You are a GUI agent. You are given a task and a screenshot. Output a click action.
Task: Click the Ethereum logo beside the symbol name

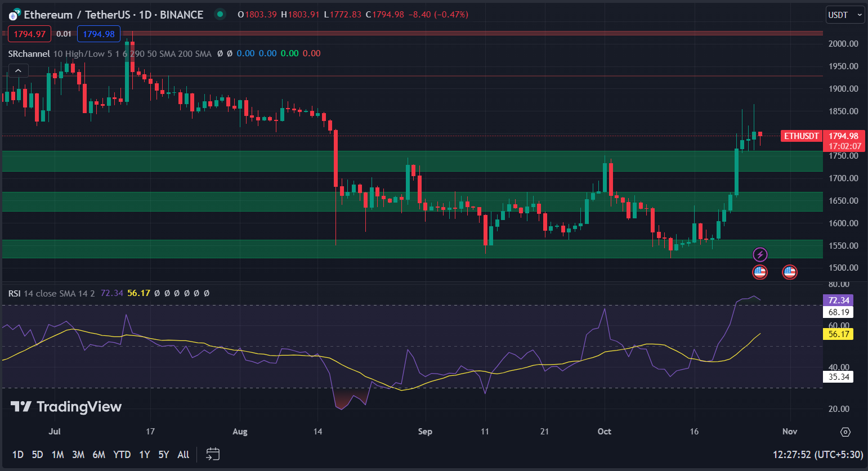click(15, 14)
